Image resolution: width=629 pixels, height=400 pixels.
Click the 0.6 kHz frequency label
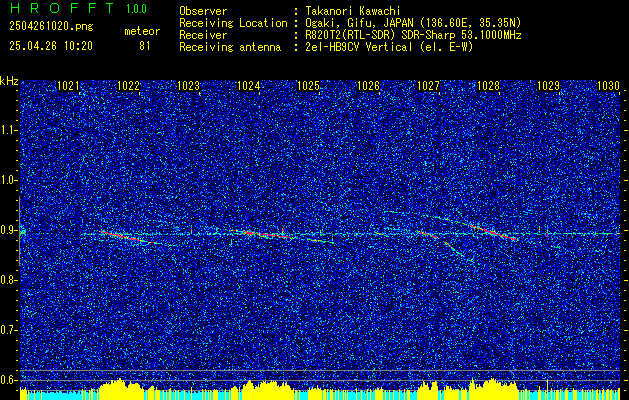coord(9,380)
